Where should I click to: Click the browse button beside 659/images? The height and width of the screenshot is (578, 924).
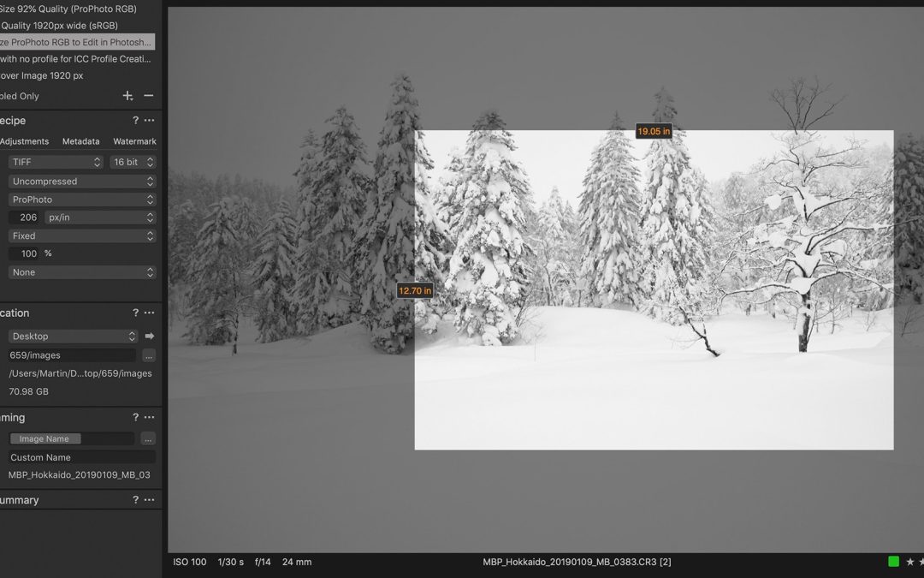[149, 355]
